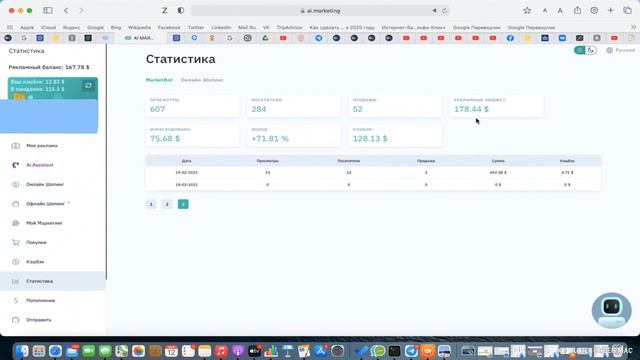Open Launchpad from the Dock
640x360 pixels.
(39, 351)
